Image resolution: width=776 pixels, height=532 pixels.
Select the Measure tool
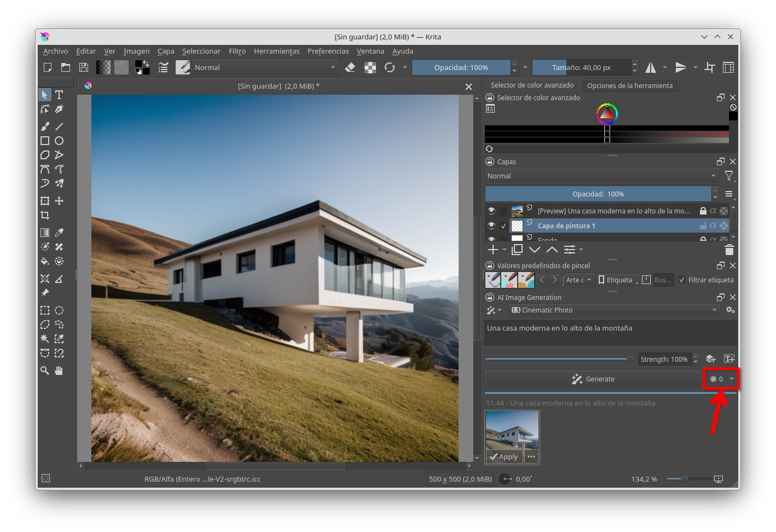[59, 279]
